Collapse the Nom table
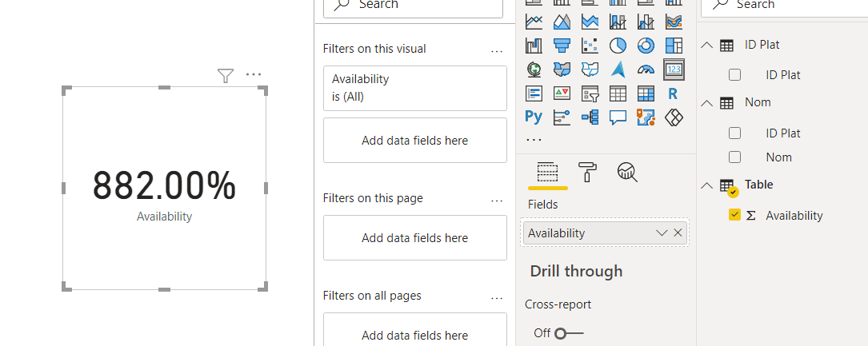 [x=707, y=103]
